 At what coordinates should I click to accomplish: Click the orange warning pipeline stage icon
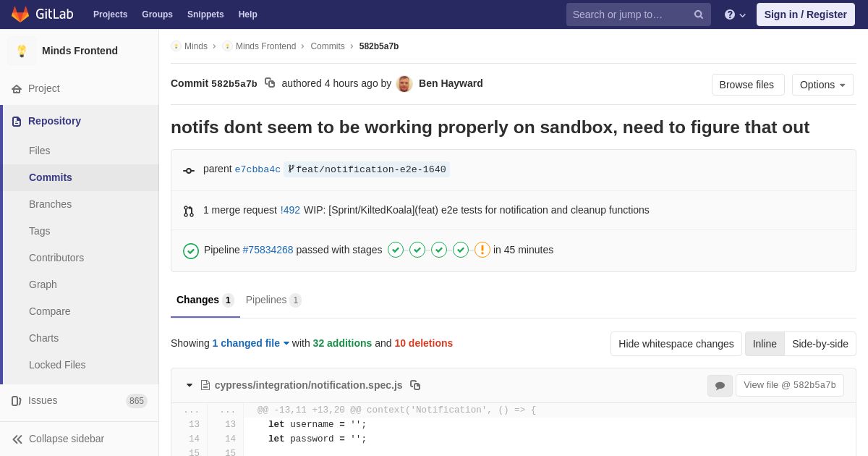482,250
